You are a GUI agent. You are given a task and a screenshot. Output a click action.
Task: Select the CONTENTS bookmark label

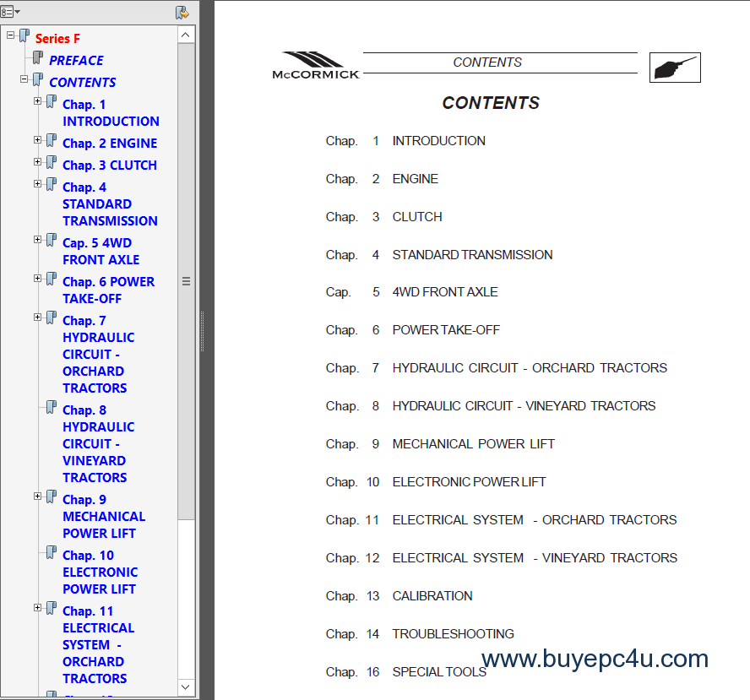pos(82,82)
